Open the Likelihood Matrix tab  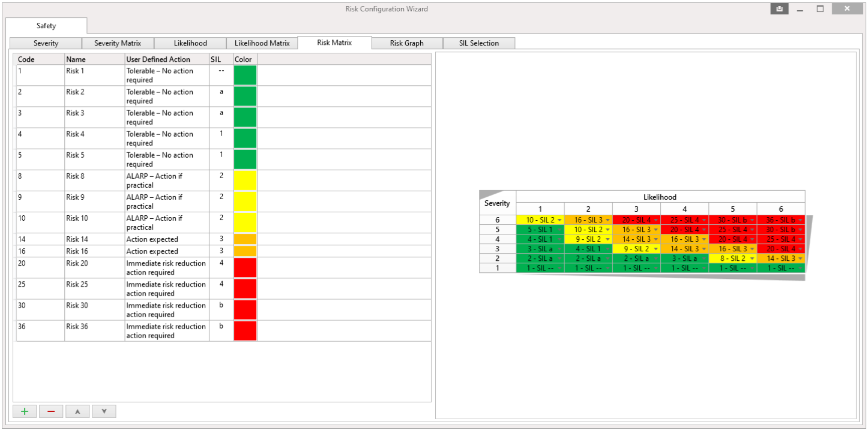[262, 43]
